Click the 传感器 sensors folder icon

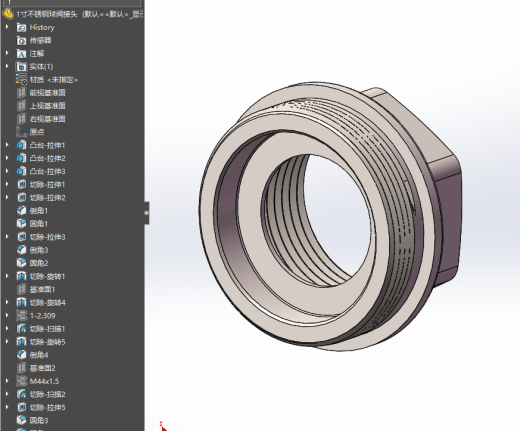(x=21, y=41)
